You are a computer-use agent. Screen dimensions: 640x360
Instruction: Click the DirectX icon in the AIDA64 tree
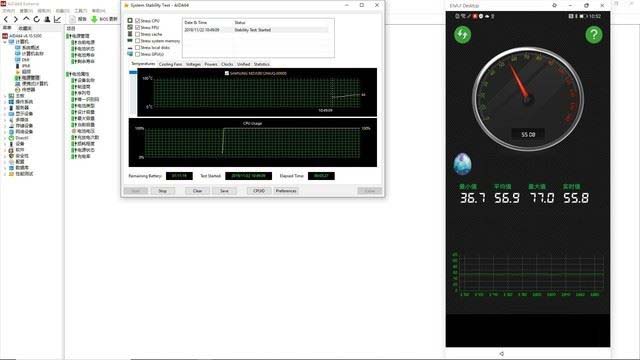(11, 138)
